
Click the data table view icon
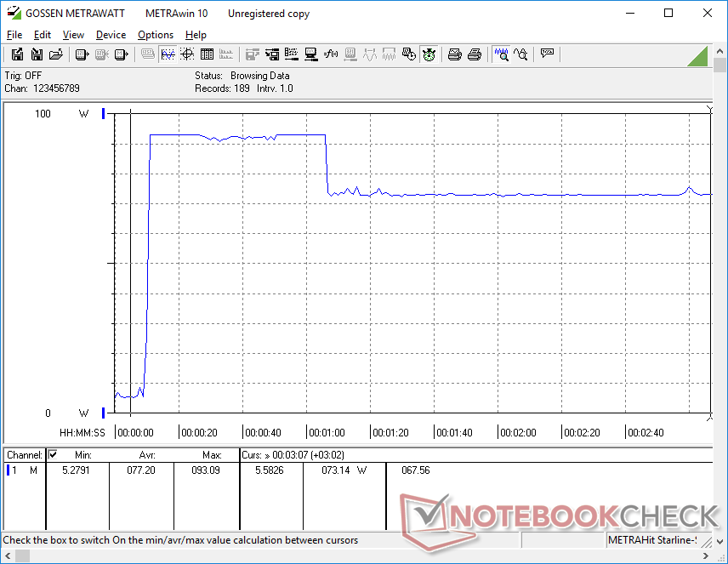pos(207,54)
